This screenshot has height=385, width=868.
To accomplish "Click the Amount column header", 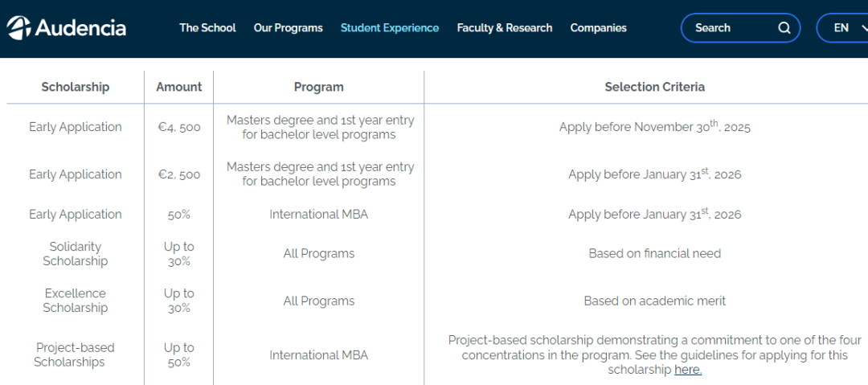I will pos(179,87).
